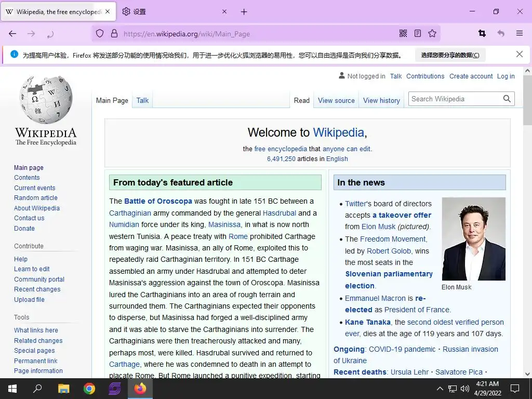
Task: Click the address bar URL
Action: 187,34
